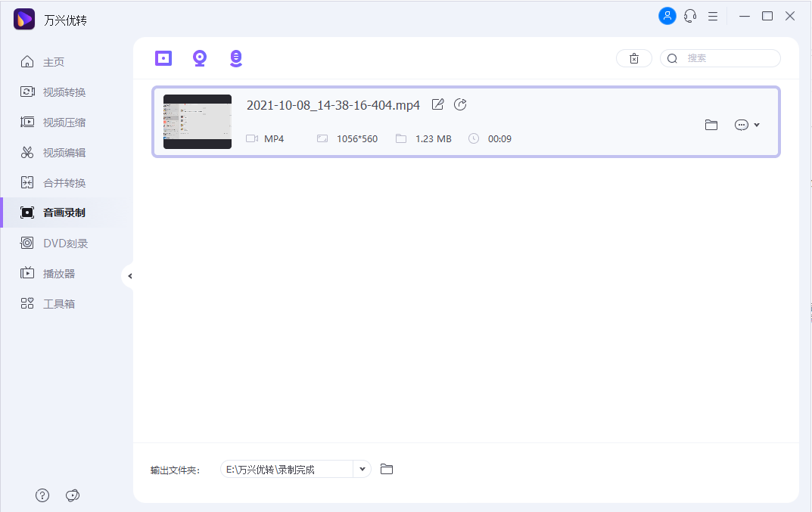Open the help question mark icon

point(42,495)
